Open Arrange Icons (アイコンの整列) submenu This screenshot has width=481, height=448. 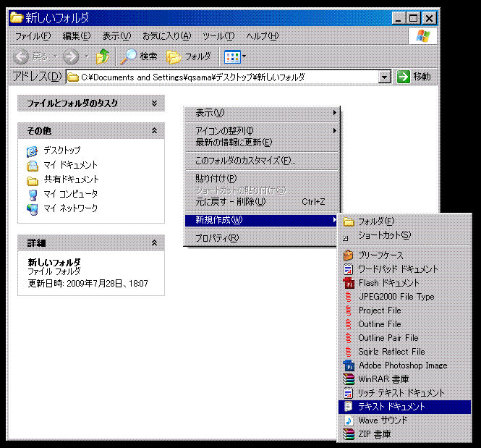[x=262, y=131]
